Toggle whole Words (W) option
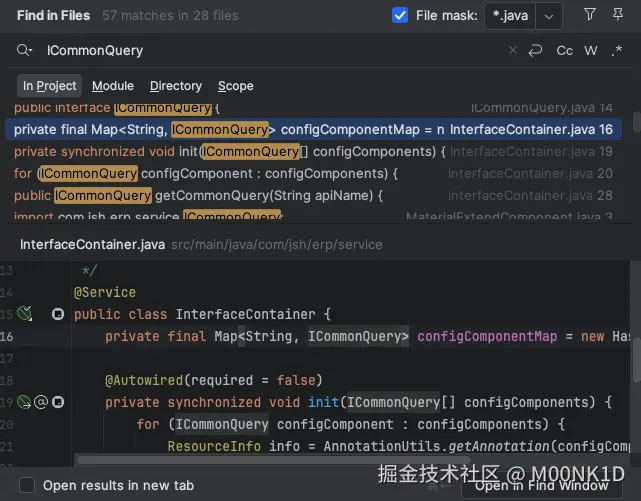 [x=591, y=51]
